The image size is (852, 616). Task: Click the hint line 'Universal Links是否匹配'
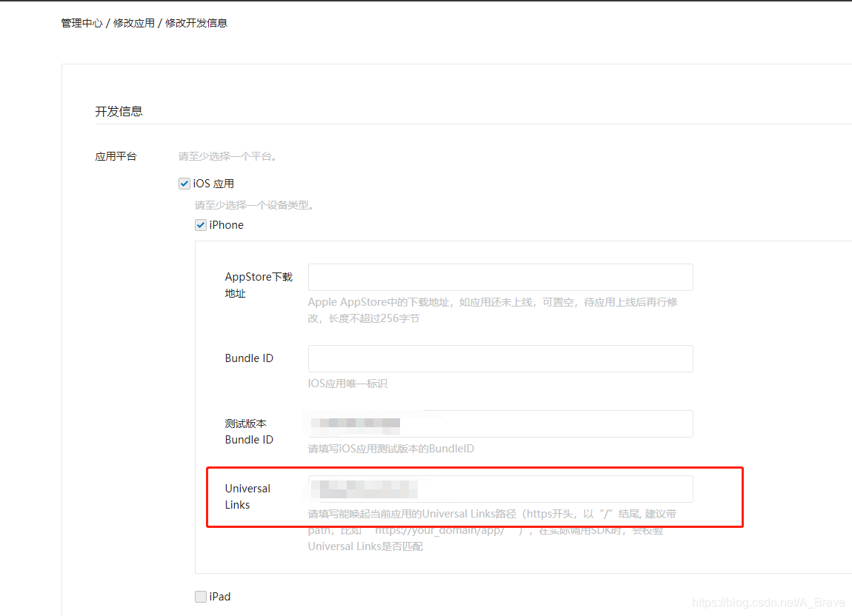tap(366, 546)
